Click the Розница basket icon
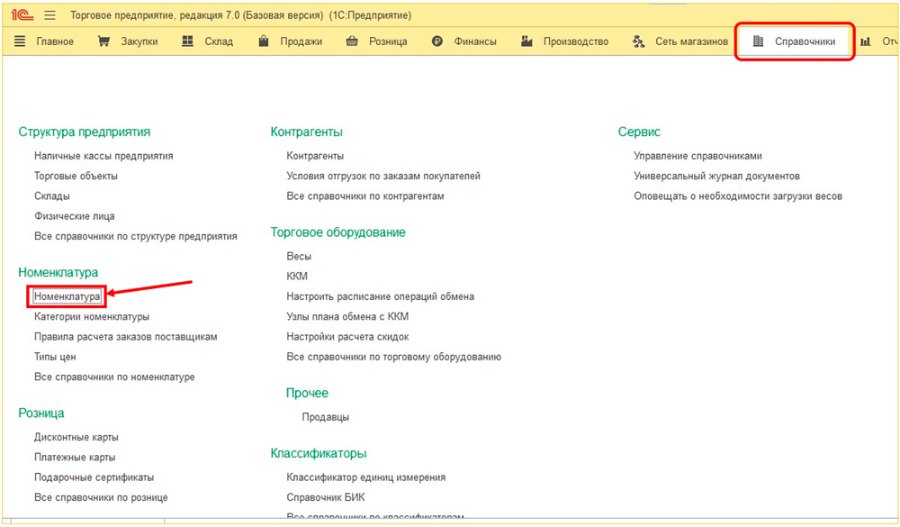The width and height of the screenshot is (900, 527). (x=352, y=41)
